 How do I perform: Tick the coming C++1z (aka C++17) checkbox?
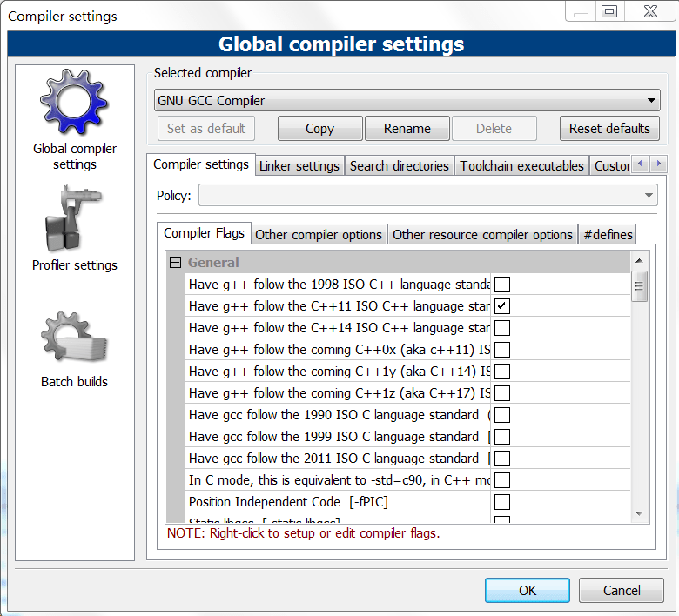[x=502, y=393]
